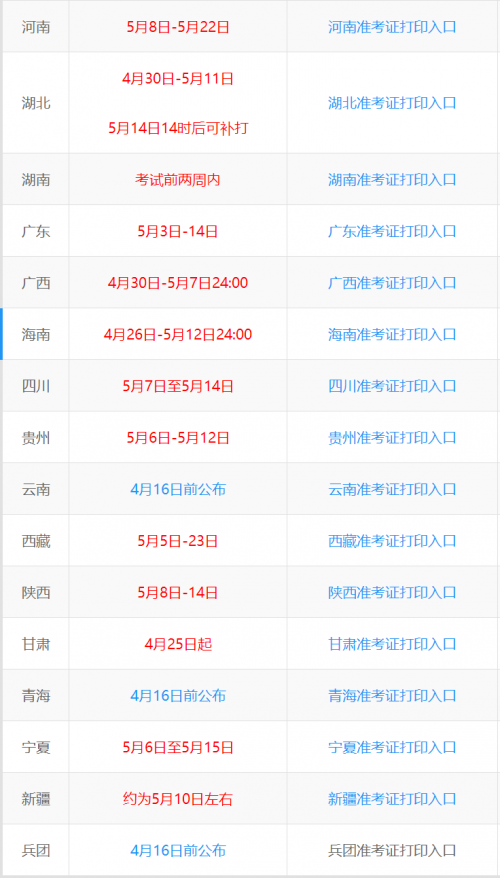Viewport: 500px width, 878px height.
Task: Open 河南准考证打印入口 link
Action: coord(392,27)
